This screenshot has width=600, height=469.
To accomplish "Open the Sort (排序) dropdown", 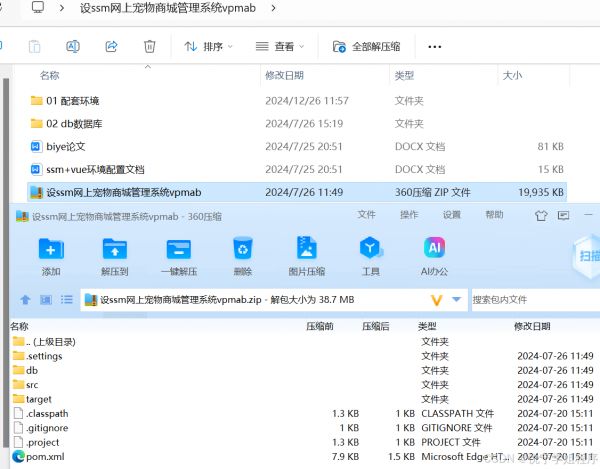I will coord(209,47).
